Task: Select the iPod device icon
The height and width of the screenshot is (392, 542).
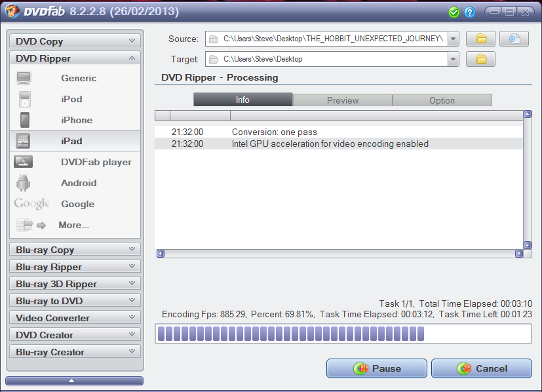Action: pos(24,99)
